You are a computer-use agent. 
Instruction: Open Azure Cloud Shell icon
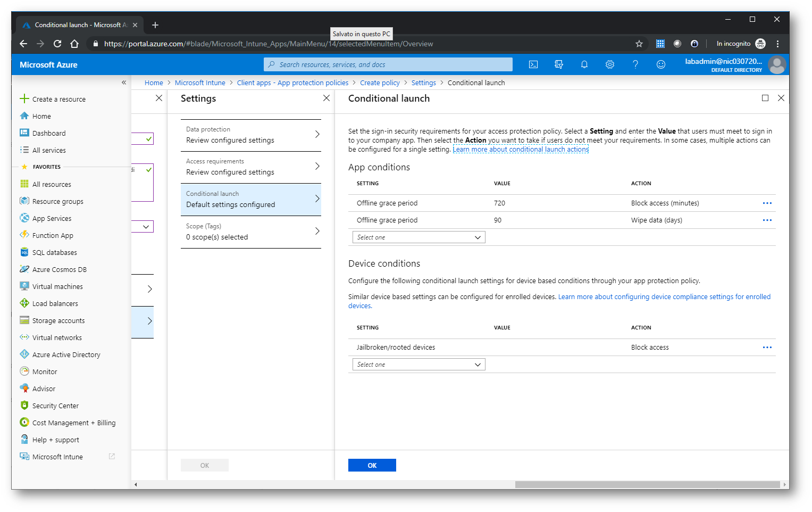533,64
